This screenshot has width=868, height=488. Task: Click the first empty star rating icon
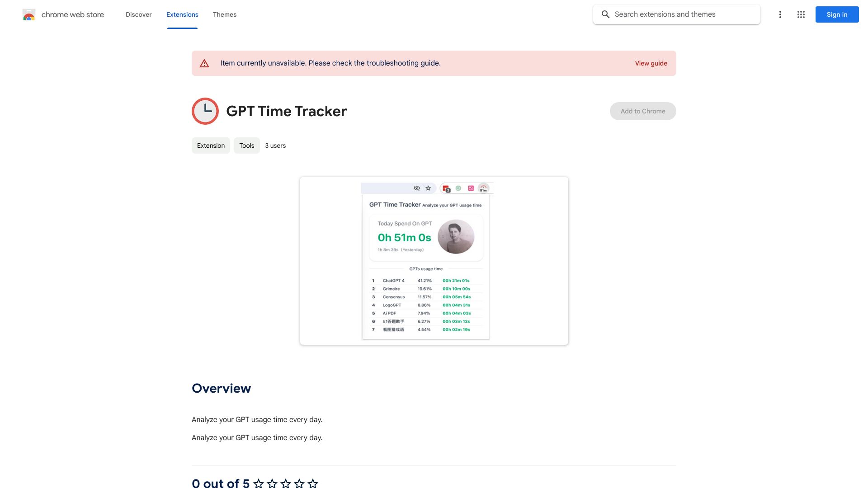click(259, 482)
